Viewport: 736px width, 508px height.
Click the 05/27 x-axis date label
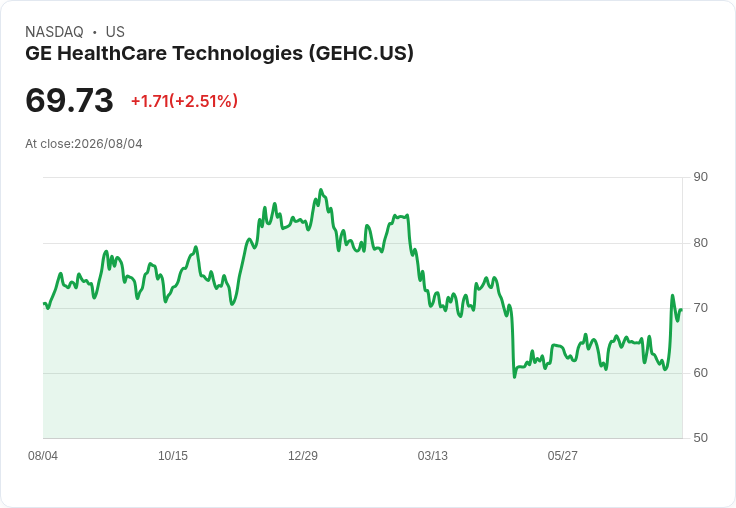tap(562, 455)
